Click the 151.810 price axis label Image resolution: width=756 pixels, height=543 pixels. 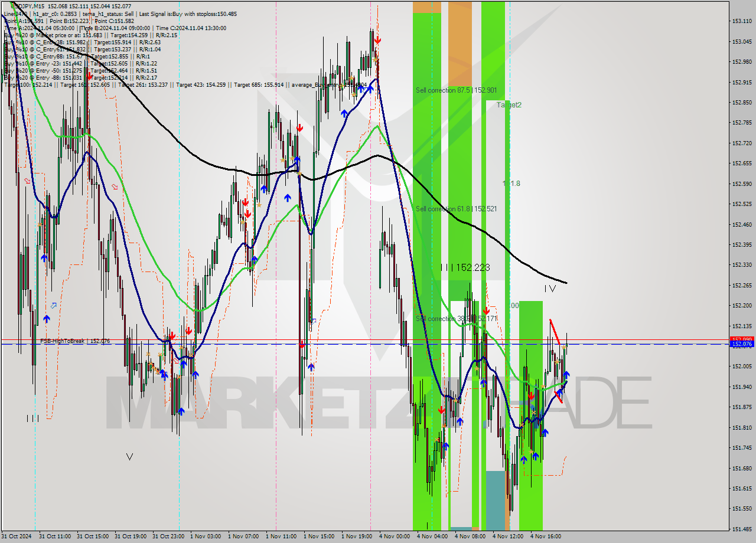point(741,427)
